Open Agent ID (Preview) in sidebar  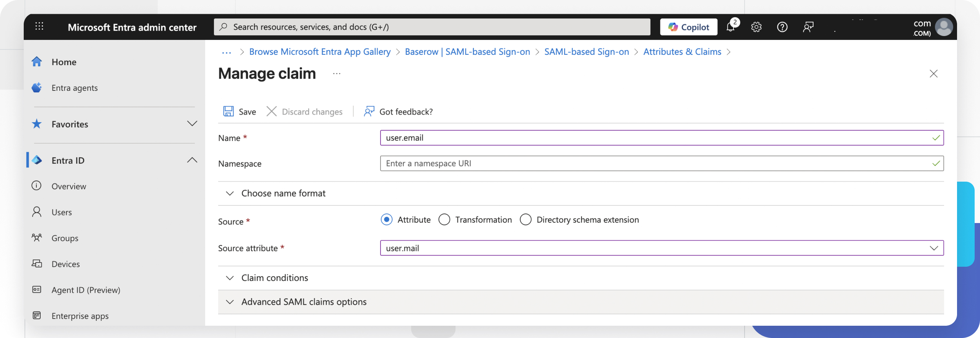click(86, 290)
